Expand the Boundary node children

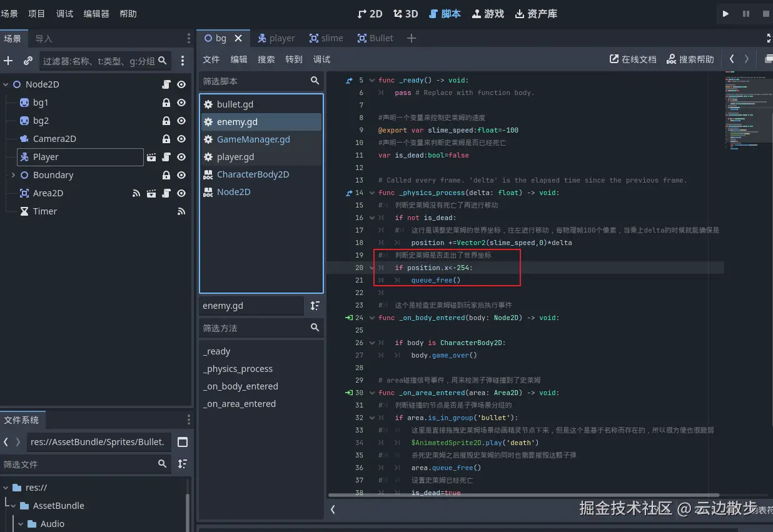click(x=13, y=175)
